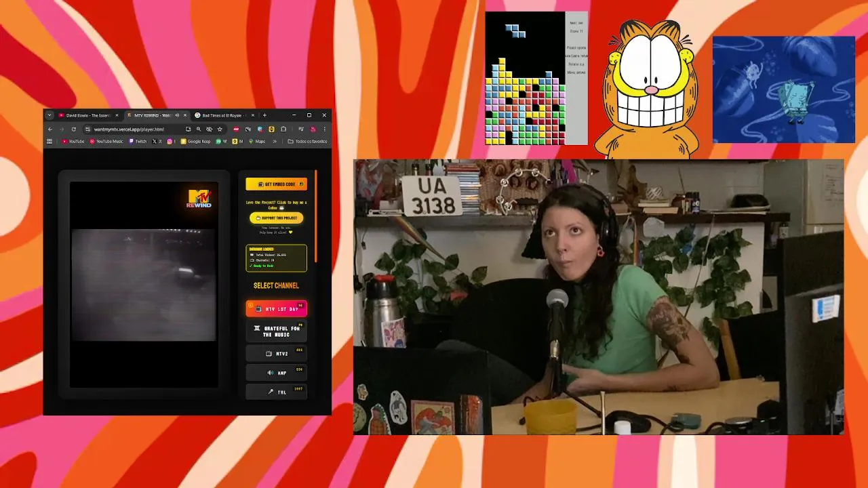Viewport: 868px width, 488px height.
Task: Open the Maps bookmark
Action: (257, 142)
